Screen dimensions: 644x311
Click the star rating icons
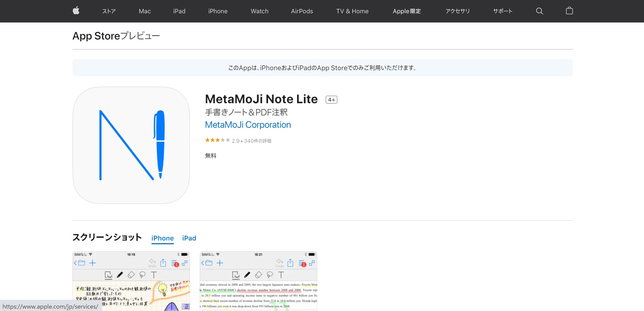217,140
